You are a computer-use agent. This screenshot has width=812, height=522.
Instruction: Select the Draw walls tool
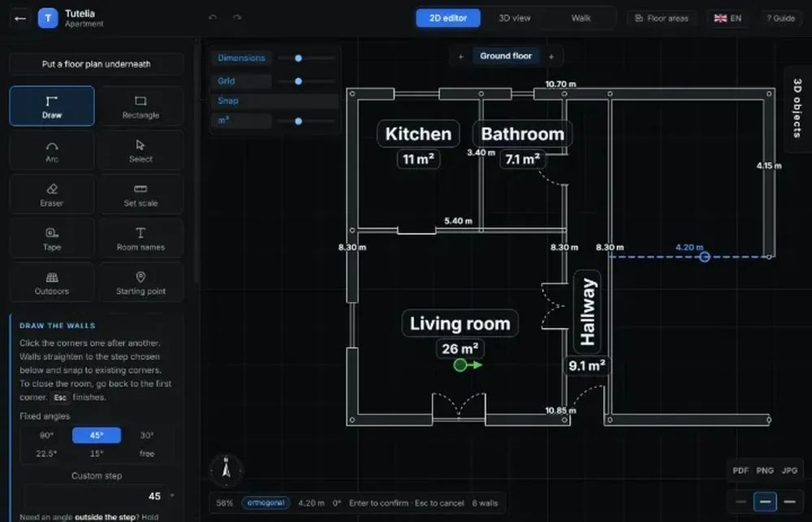coord(52,106)
